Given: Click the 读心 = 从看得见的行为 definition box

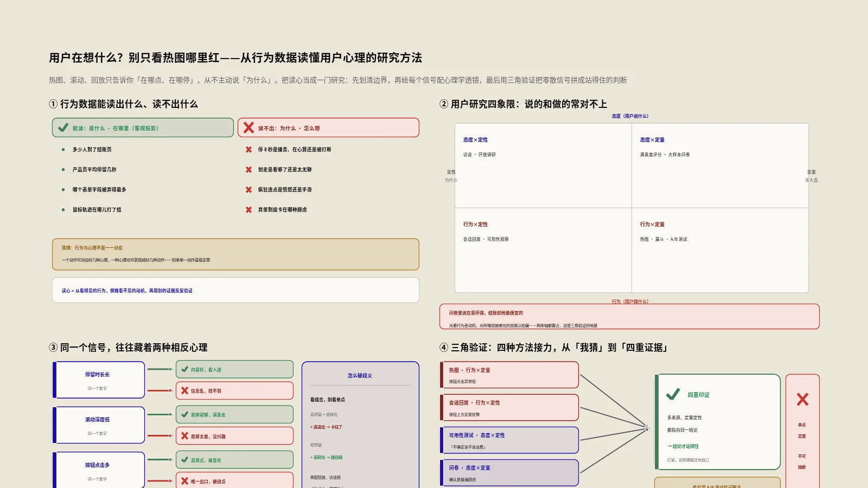Looking at the screenshot, I should [x=236, y=290].
